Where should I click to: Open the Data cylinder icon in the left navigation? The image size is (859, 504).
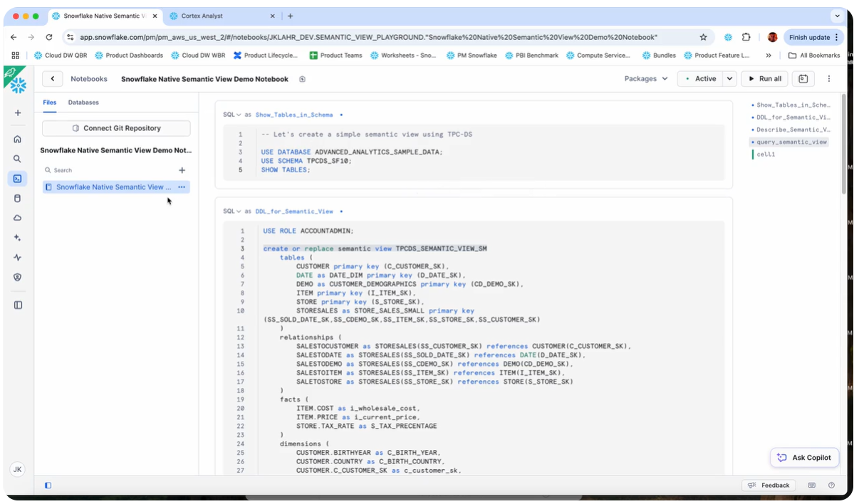click(x=18, y=199)
